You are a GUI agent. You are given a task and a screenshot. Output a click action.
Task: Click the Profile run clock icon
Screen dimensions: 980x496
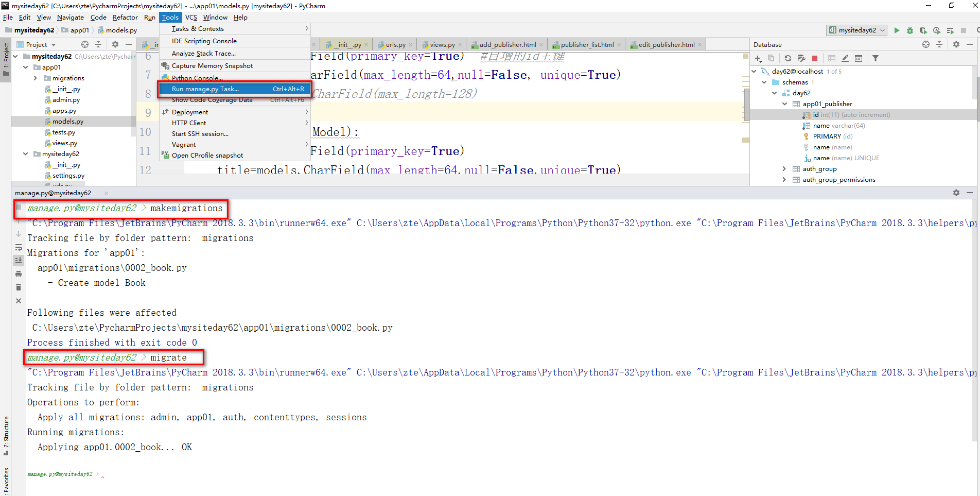937,30
